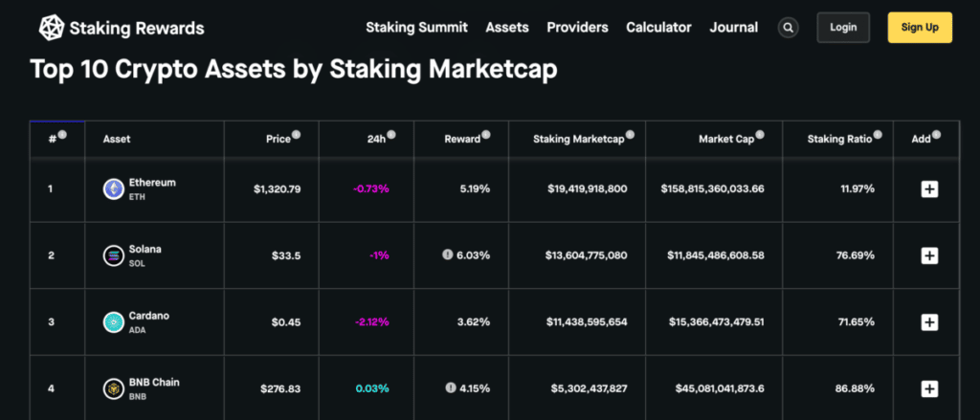Click the warning icon beside BNB reward
This screenshot has height=420, width=980.
[449, 388]
